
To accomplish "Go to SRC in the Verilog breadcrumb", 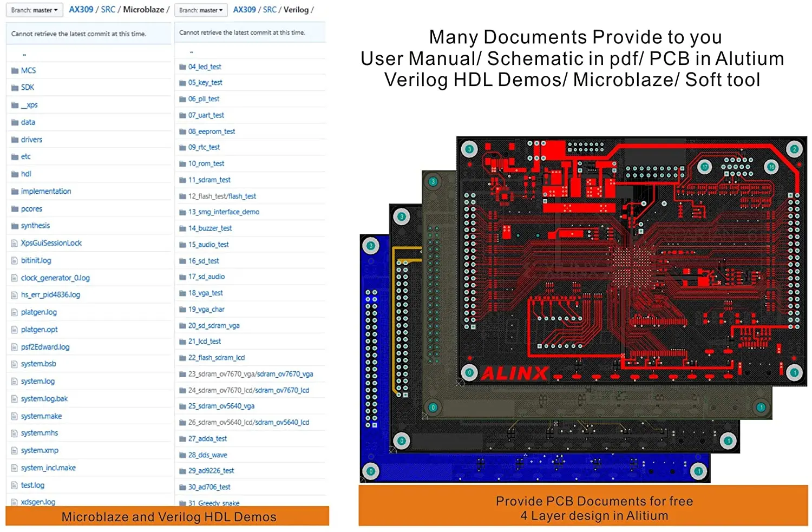I will (x=270, y=10).
